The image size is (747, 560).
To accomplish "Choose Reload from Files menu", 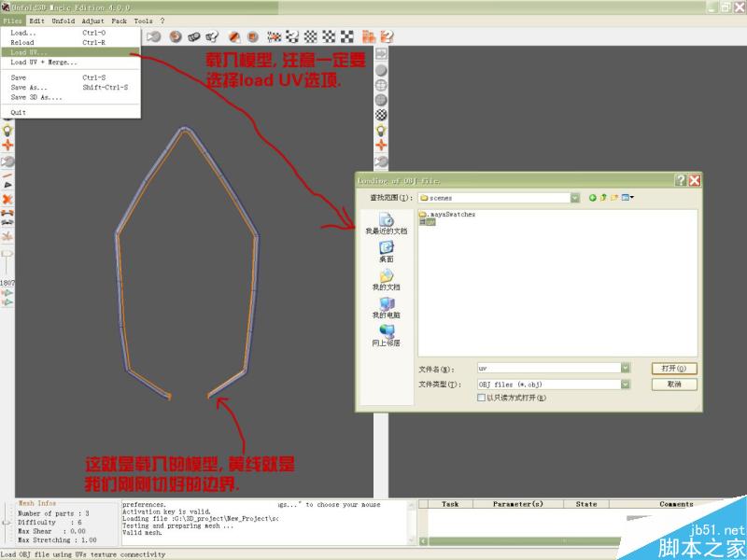I will 70,42.
